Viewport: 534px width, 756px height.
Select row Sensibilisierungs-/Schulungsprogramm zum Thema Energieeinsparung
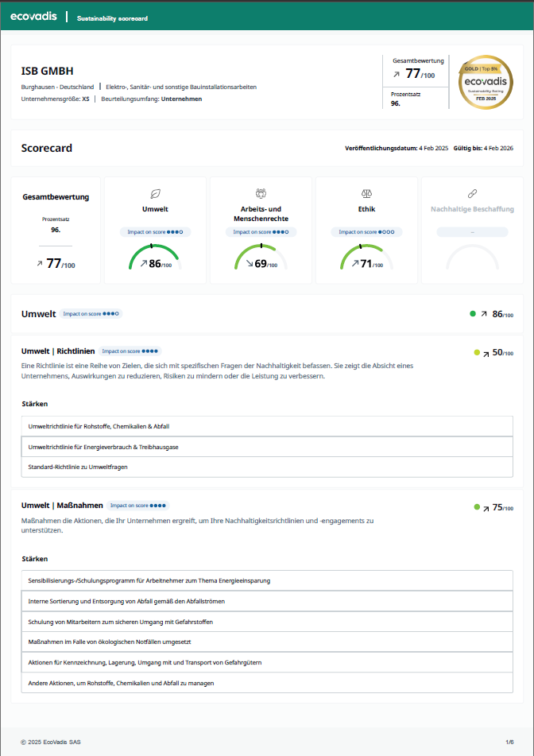tap(267, 580)
